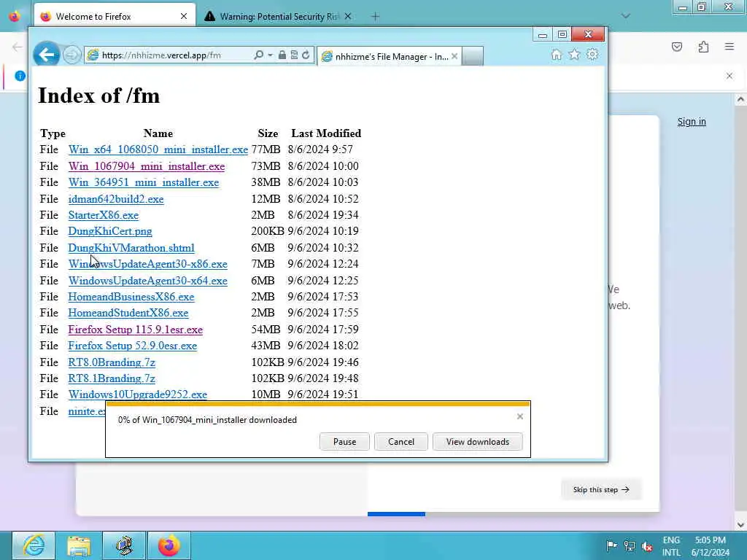Download WindowsUpdateAgent30-x86.exe

click(147, 264)
